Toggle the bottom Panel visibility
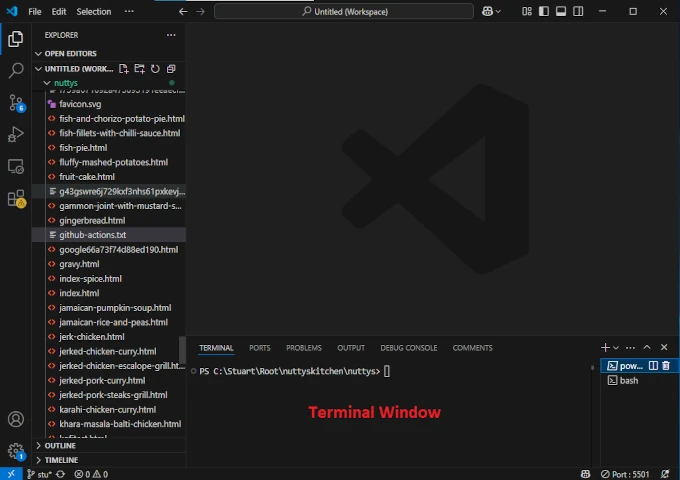 (x=561, y=12)
